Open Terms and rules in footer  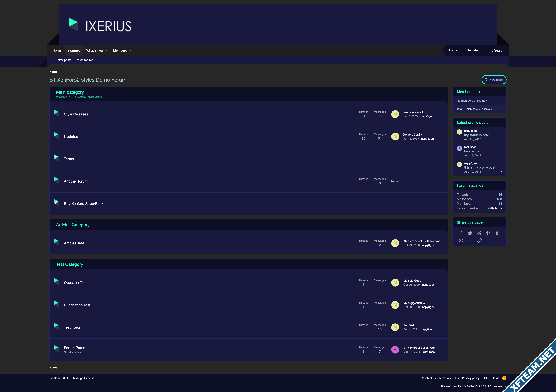[x=449, y=378]
